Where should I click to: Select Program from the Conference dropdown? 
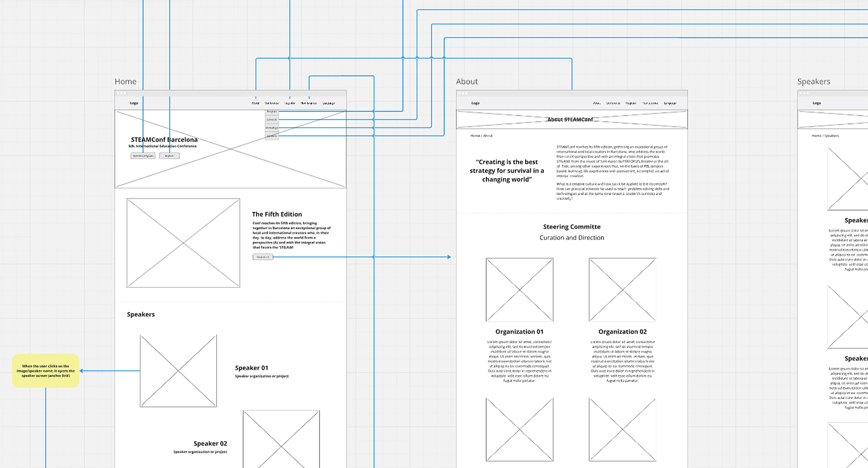point(272,111)
